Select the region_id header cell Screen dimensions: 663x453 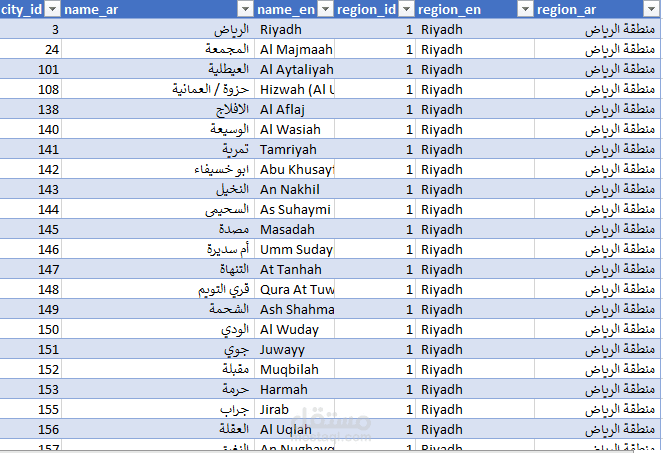tap(375, 9)
